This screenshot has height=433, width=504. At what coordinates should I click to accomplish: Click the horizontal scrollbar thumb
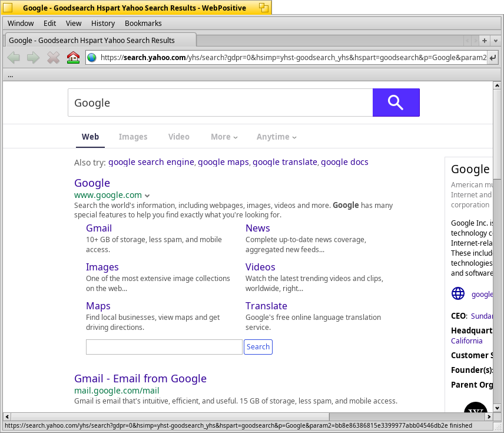pyautogui.click(x=170, y=417)
